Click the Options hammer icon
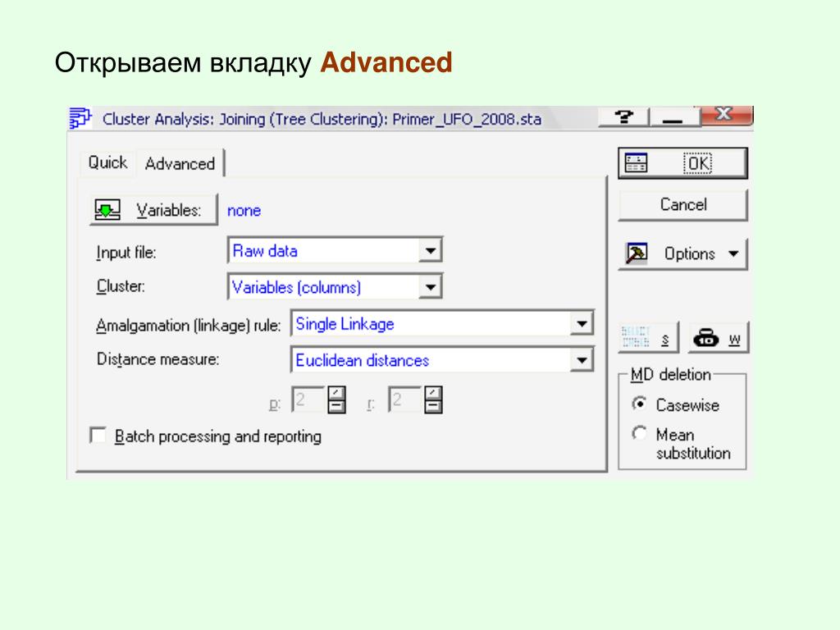The image size is (840, 630). tap(637, 253)
